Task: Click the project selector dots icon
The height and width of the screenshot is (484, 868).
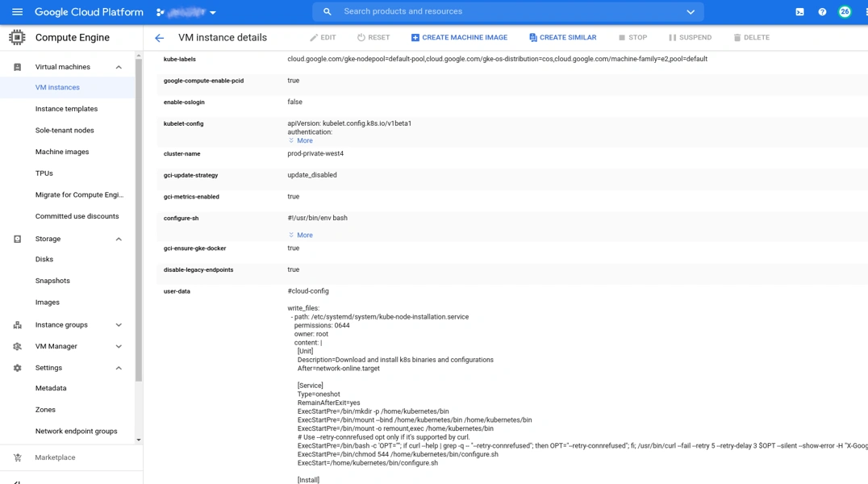Action: click(161, 12)
